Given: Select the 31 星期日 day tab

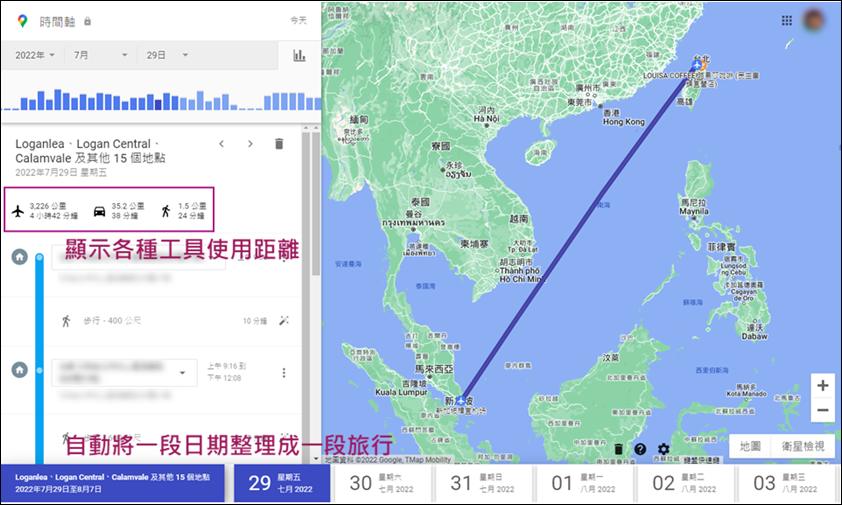Looking at the screenshot, I should point(483,483).
